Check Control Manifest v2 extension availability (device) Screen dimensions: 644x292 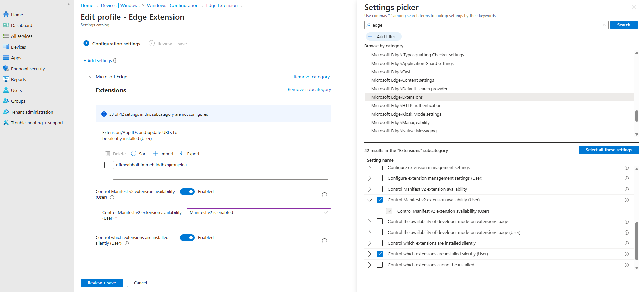[380, 189]
